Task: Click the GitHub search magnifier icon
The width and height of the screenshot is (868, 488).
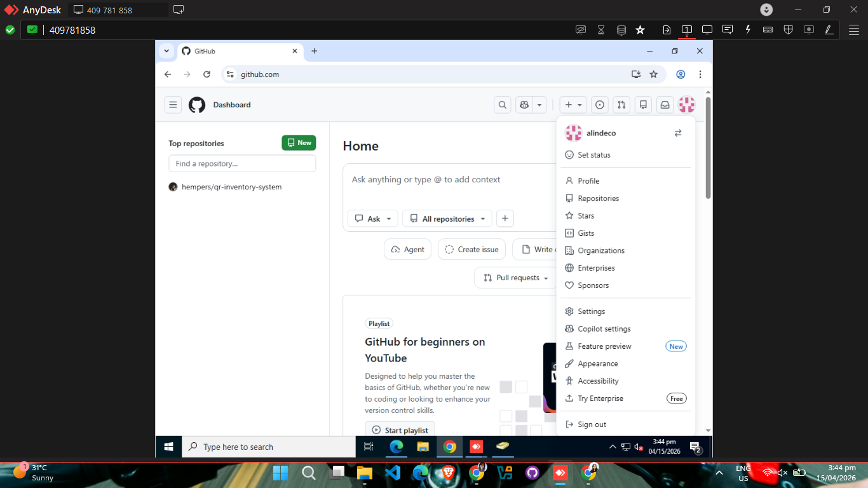Action: tap(503, 105)
